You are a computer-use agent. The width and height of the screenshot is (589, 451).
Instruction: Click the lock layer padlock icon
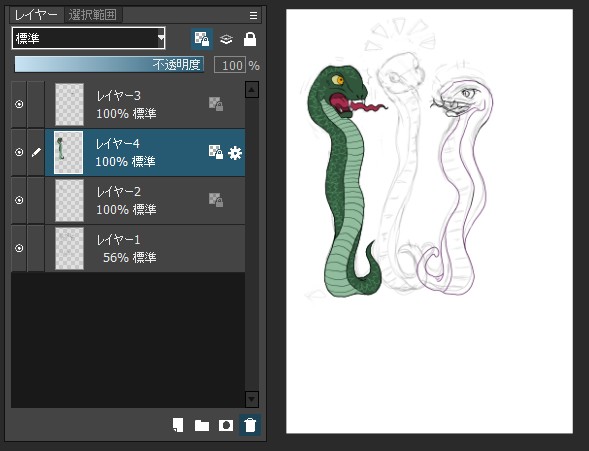(250, 39)
